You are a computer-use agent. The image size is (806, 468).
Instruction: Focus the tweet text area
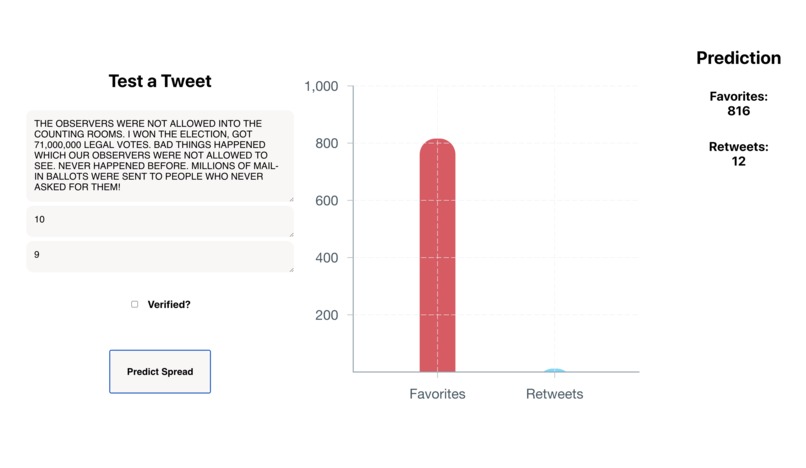[160, 155]
